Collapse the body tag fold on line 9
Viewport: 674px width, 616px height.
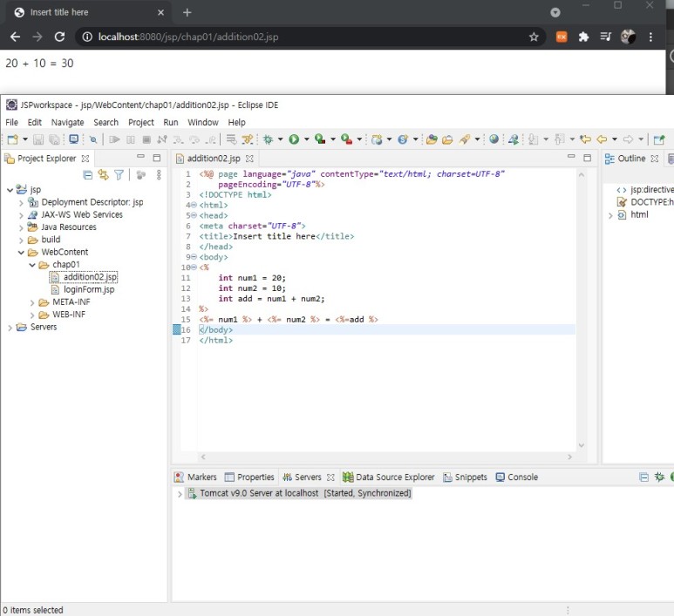point(194,258)
